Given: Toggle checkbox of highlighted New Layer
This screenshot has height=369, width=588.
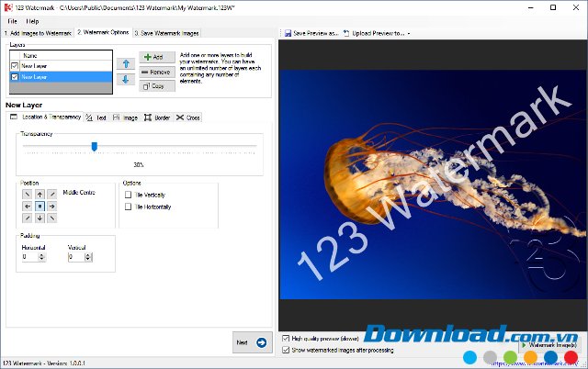Looking at the screenshot, I should pyautogui.click(x=15, y=77).
